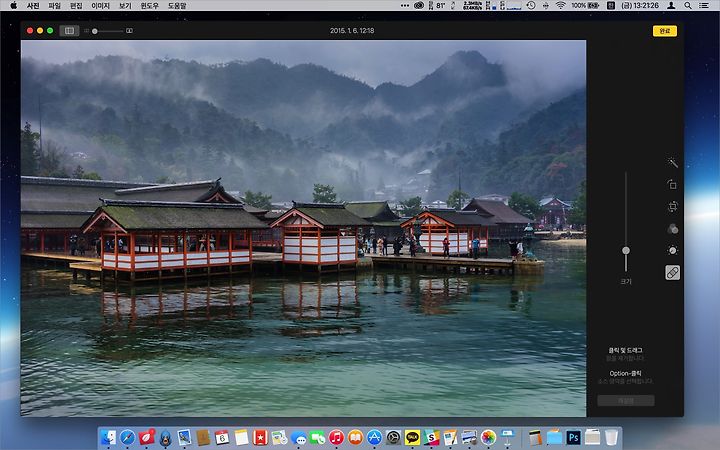Open the 편집 menu

(x=76, y=6)
